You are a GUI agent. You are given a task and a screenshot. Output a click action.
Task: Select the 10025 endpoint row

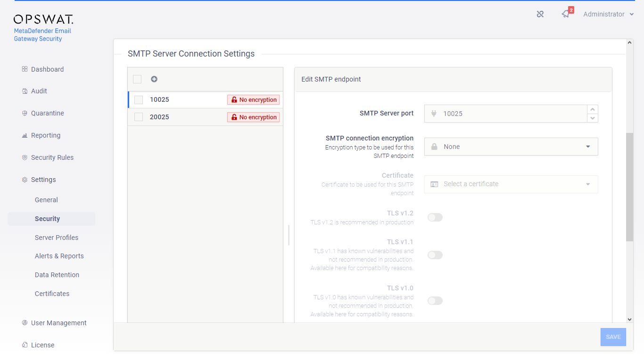206,100
